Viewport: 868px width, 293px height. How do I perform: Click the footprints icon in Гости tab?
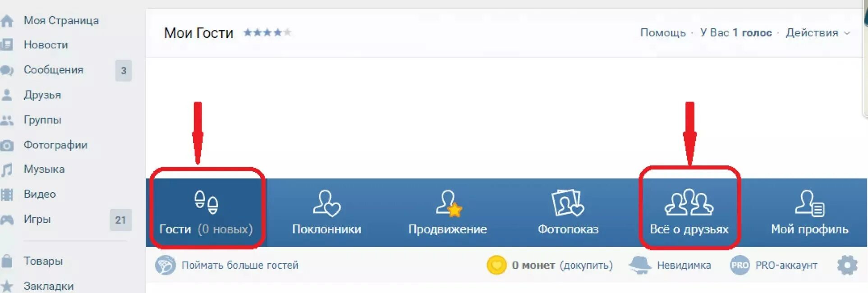[207, 202]
